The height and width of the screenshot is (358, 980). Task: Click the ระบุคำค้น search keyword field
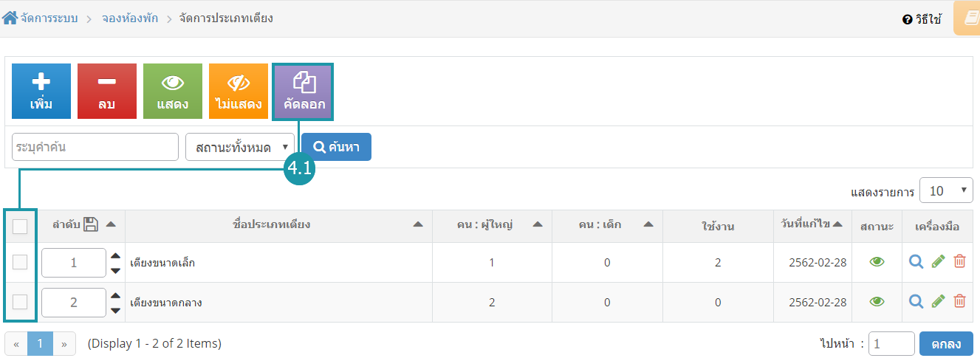(95, 147)
